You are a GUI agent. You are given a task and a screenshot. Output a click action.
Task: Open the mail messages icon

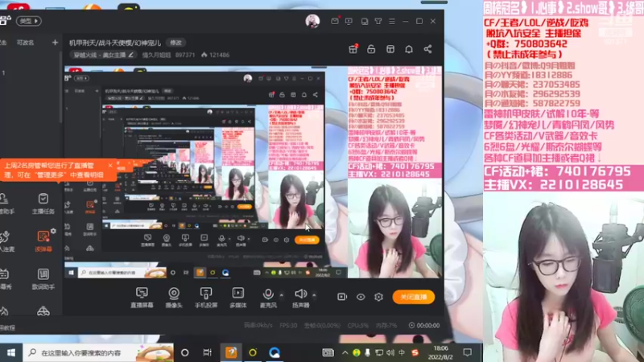[335, 21]
